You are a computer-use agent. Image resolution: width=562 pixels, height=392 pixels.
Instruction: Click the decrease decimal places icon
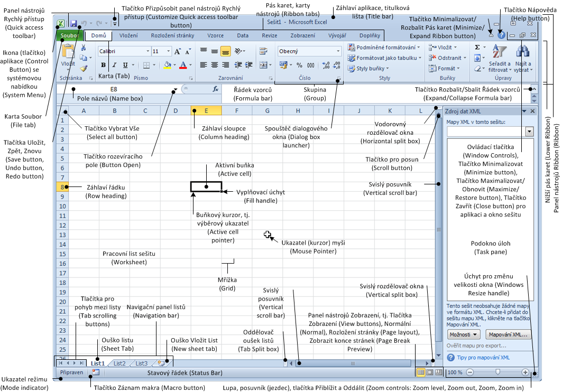[337, 65]
